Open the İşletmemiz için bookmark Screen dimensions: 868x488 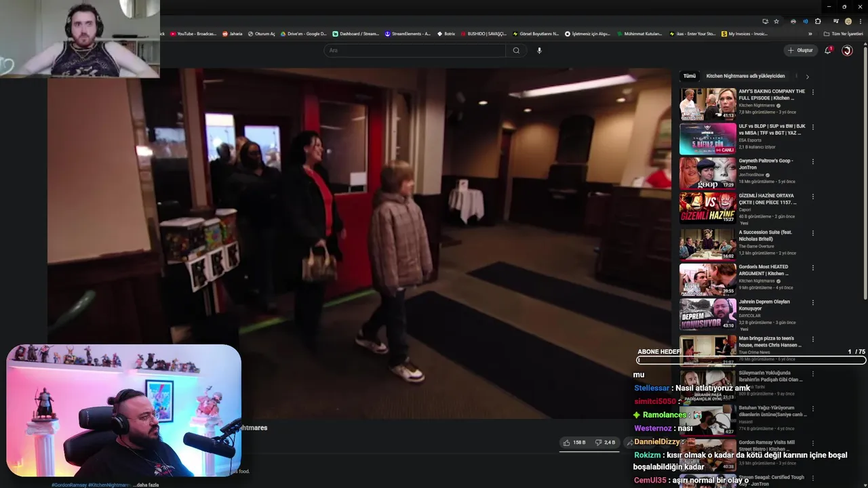(x=588, y=33)
